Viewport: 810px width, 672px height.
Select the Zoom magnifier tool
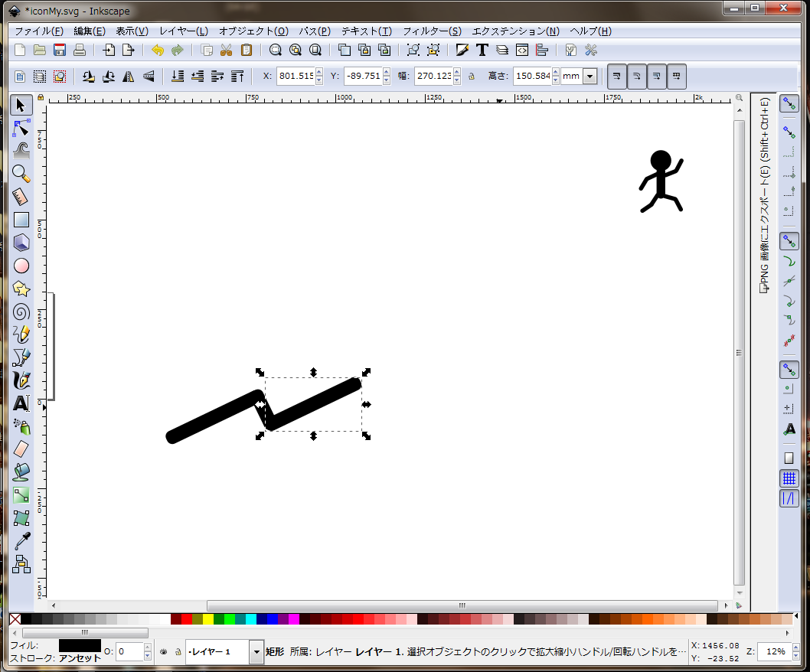click(21, 174)
